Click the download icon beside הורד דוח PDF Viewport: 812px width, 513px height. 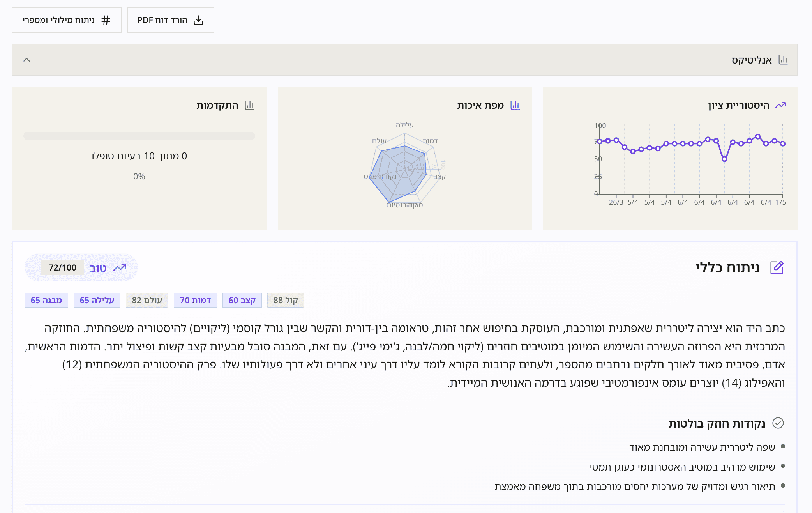[x=199, y=20]
